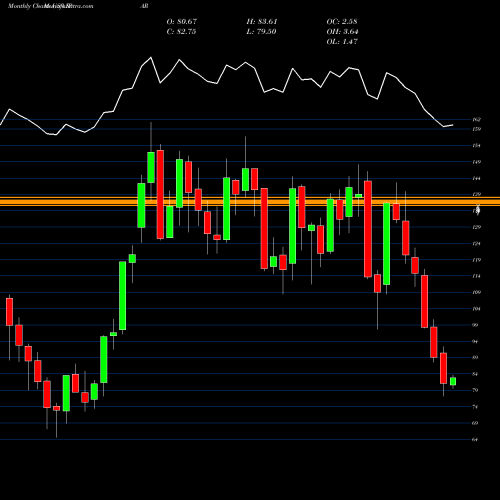The height and width of the screenshot is (500, 500).
Task: Click the 94 price axis label
Action: (x=475, y=341)
